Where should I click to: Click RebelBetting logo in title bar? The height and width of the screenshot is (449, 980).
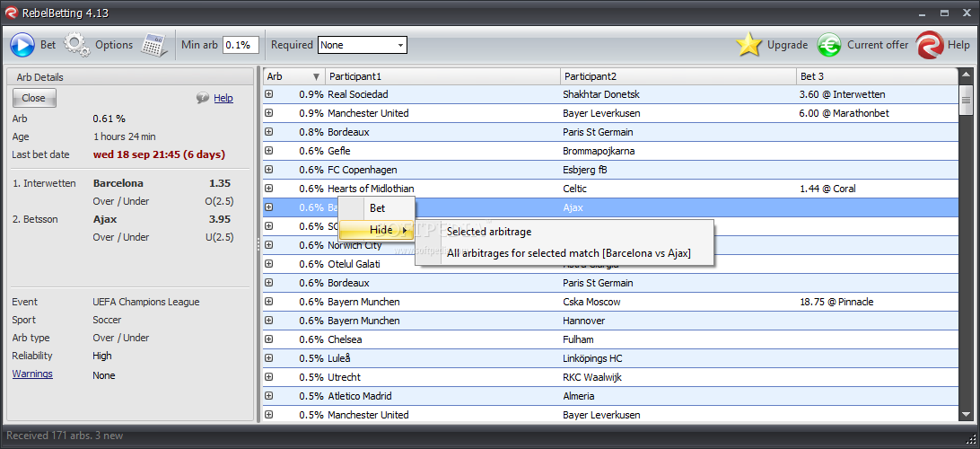(11, 13)
